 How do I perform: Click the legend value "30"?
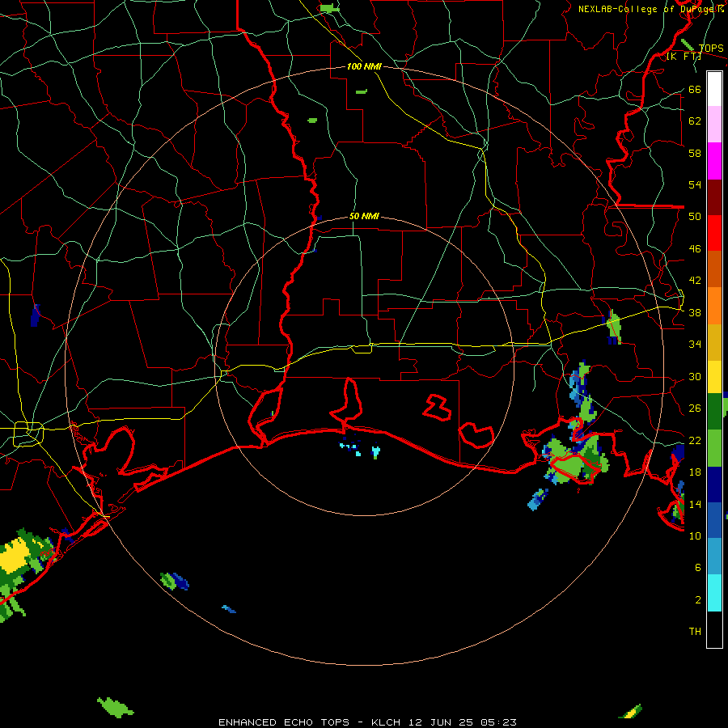[x=695, y=376]
